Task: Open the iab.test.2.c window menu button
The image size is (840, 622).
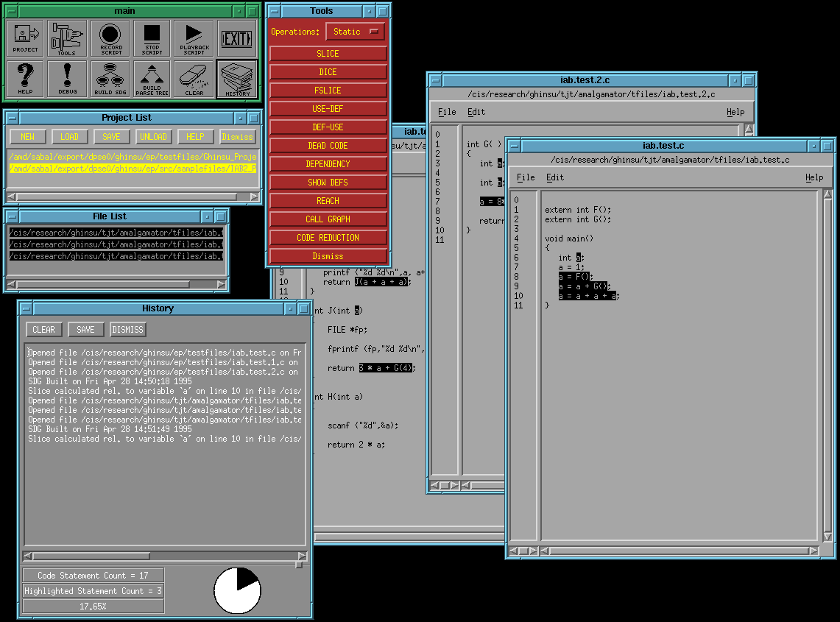Action: [436, 80]
